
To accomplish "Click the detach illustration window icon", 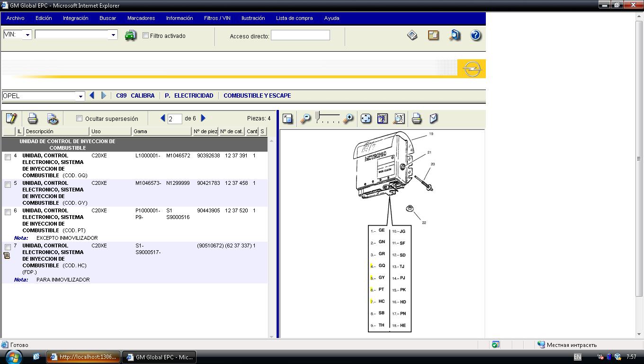I will click(x=287, y=118).
